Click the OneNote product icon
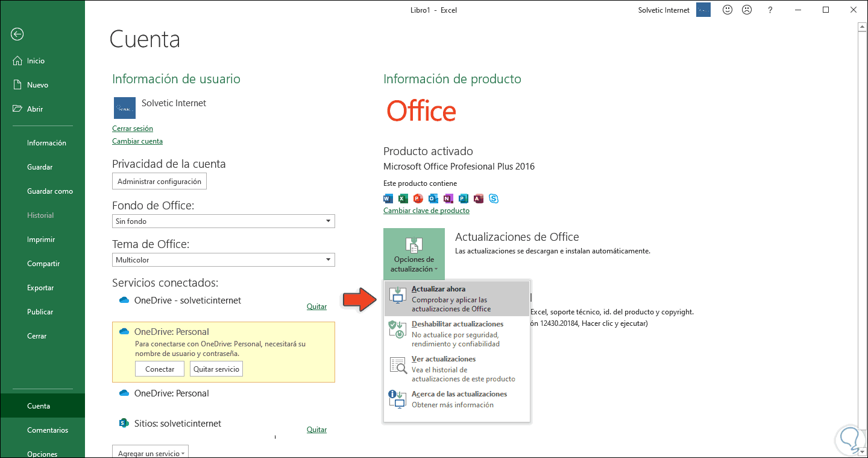This screenshot has width=868, height=458. 448,199
